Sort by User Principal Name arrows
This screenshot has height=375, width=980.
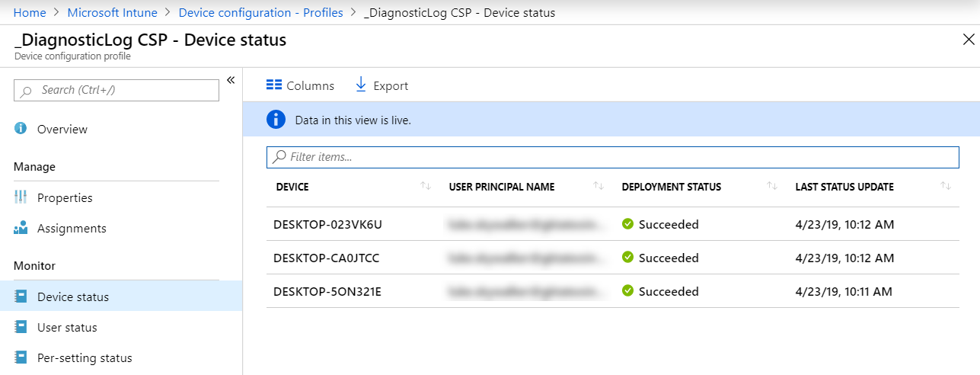click(599, 187)
